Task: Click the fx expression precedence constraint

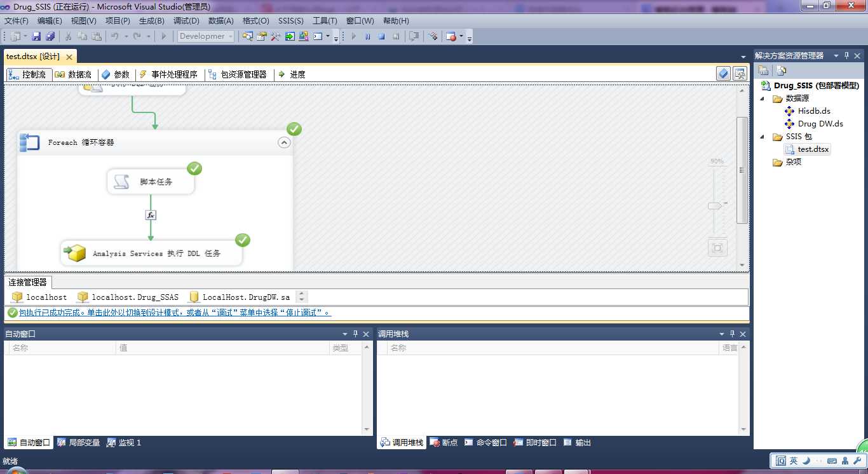Action: (x=151, y=215)
